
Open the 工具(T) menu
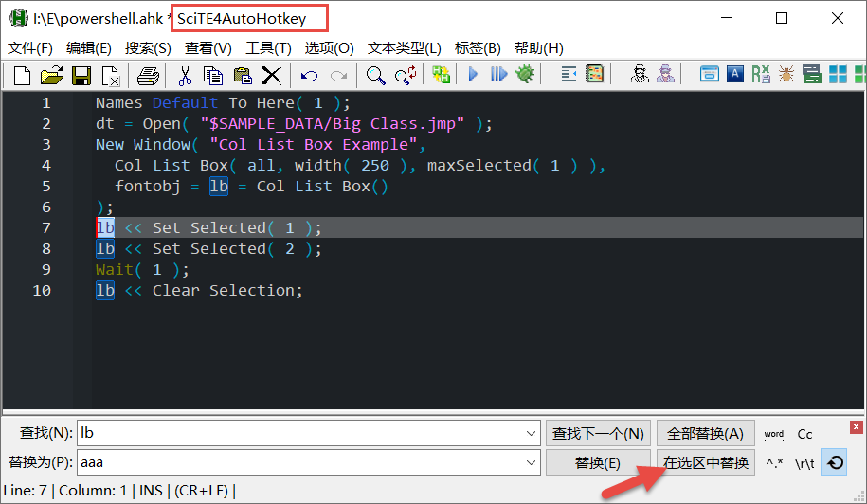pyautogui.click(x=268, y=48)
